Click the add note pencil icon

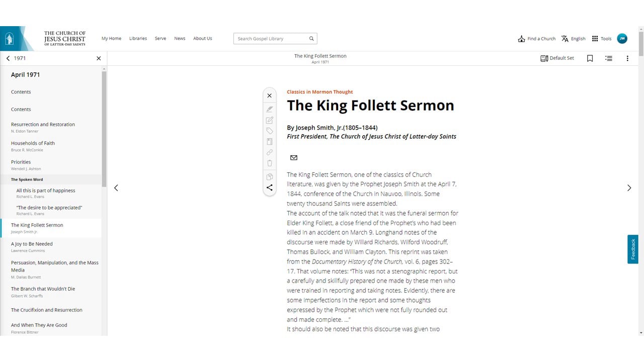(x=270, y=120)
